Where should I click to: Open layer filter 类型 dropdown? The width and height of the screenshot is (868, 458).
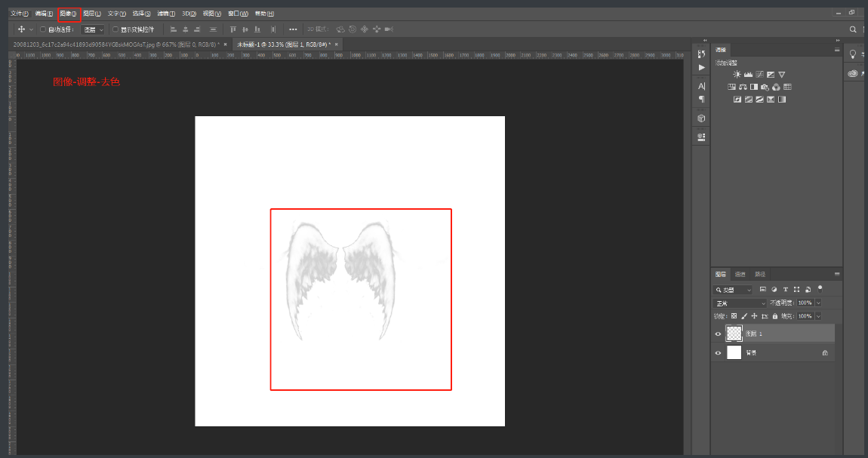coord(733,290)
